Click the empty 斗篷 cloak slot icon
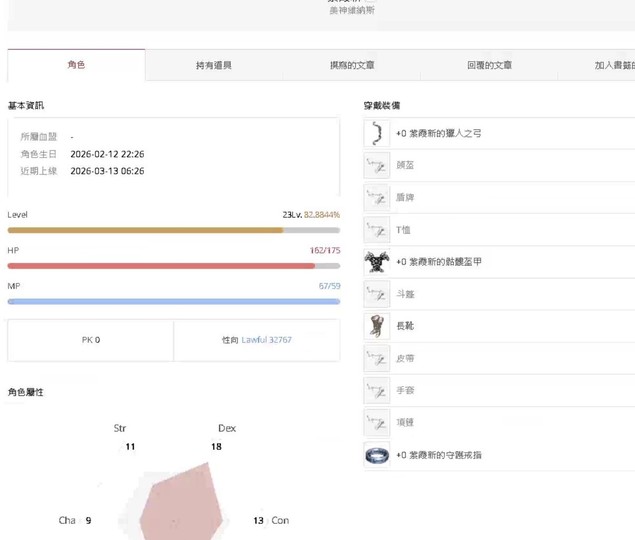 [377, 294]
